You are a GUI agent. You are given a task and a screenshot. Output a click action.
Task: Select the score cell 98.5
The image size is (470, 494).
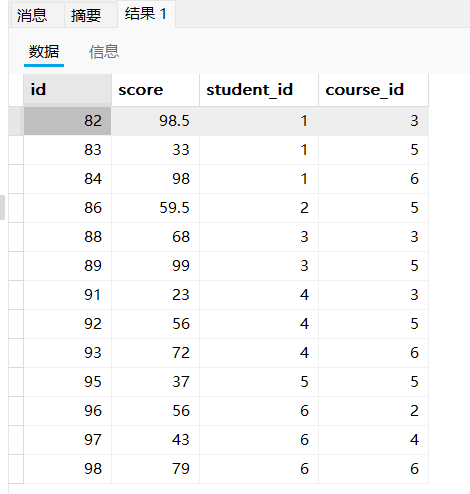point(155,121)
